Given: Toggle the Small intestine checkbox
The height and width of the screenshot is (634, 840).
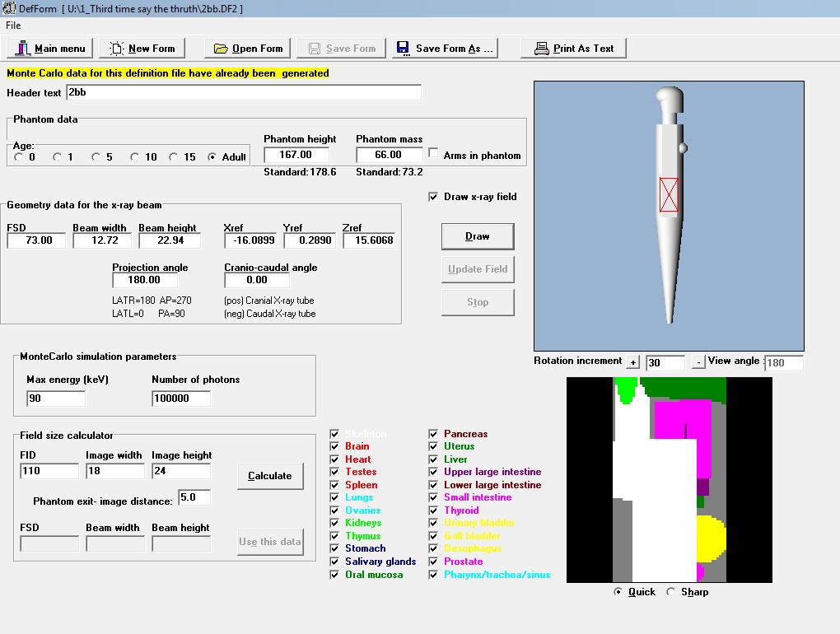Looking at the screenshot, I should (x=433, y=497).
